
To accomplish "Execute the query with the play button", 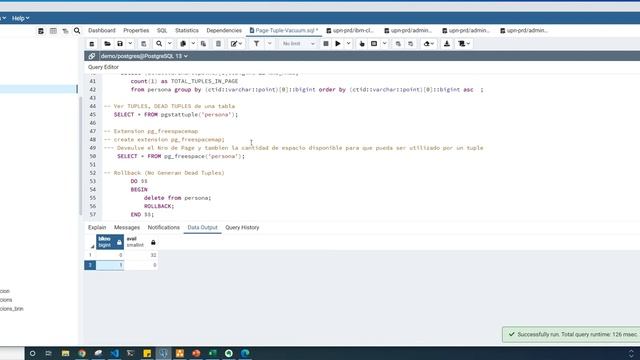I will (338, 44).
